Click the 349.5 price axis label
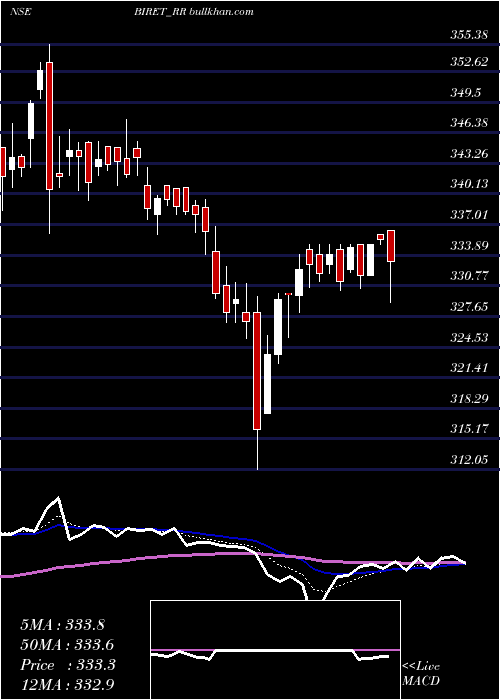500x700 pixels. (466, 92)
